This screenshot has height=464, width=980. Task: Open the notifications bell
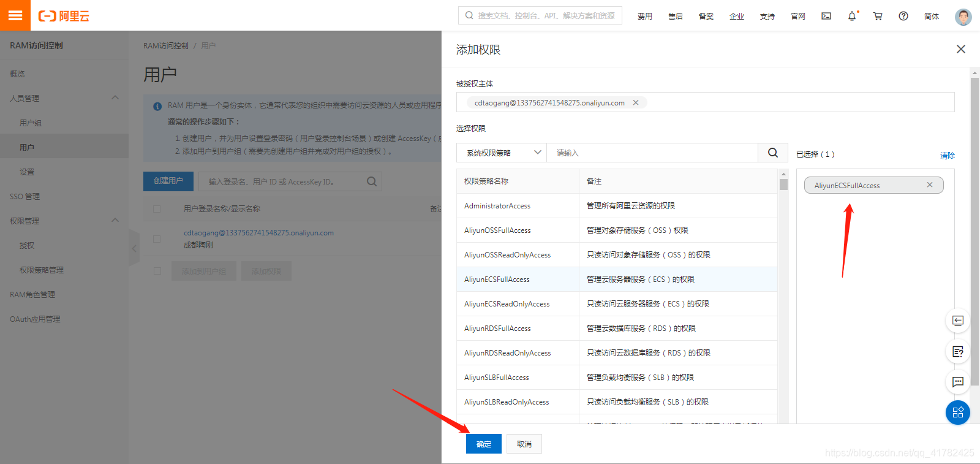tap(852, 16)
